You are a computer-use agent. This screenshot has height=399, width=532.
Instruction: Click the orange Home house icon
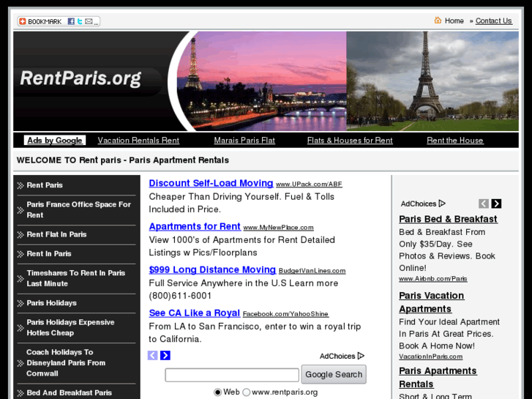pos(438,20)
